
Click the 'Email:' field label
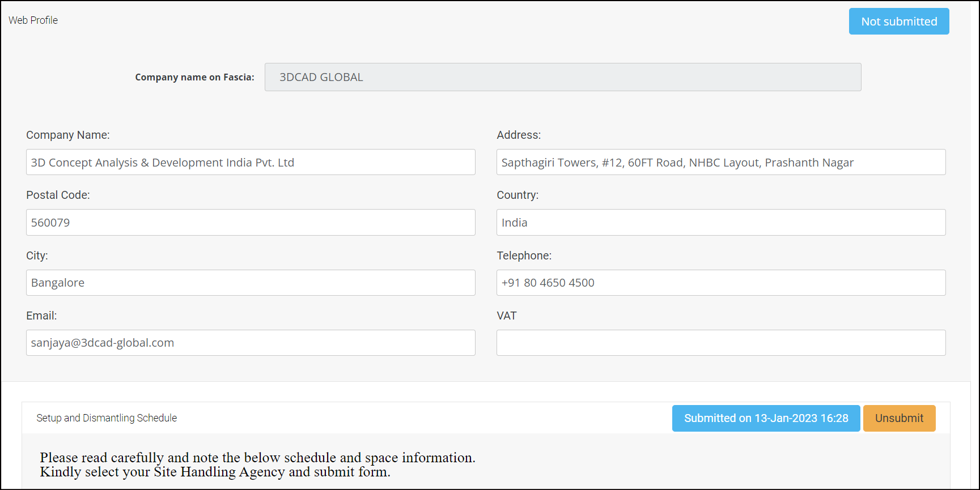pyautogui.click(x=41, y=316)
